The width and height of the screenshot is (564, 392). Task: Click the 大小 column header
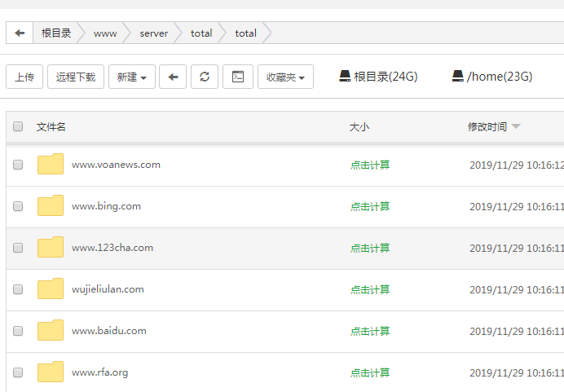click(x=359, y=126)
